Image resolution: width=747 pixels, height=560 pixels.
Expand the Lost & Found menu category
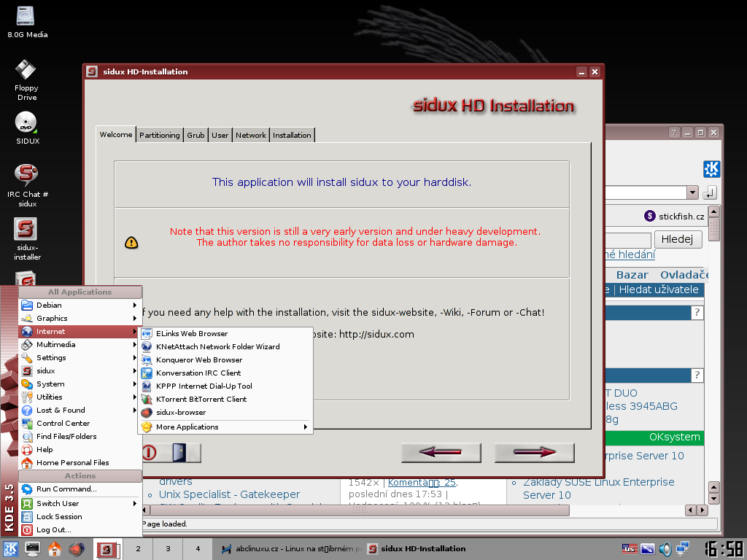click(80, 410)
